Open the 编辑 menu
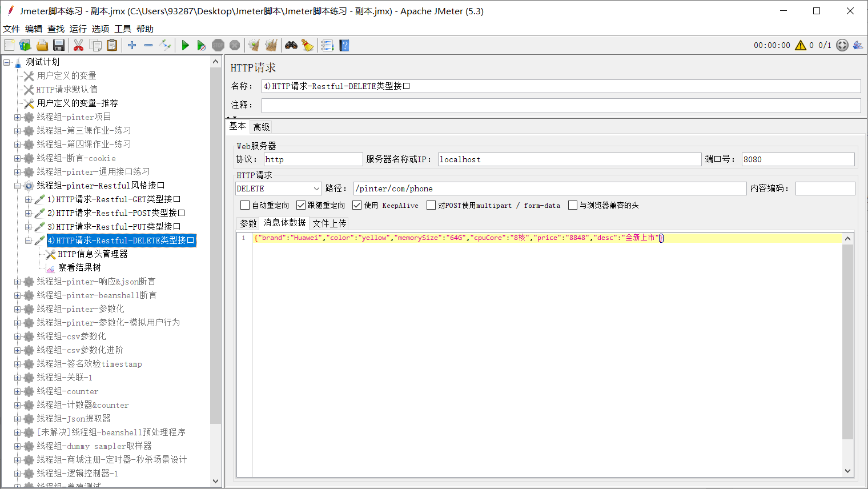This screenshot has width=868, height=489. coord(34,29)
